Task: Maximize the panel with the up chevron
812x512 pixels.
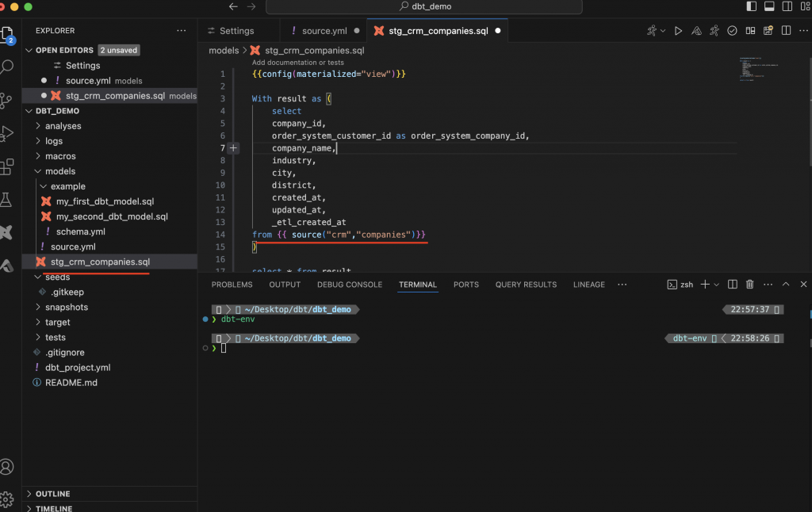Action: [786, 285]
